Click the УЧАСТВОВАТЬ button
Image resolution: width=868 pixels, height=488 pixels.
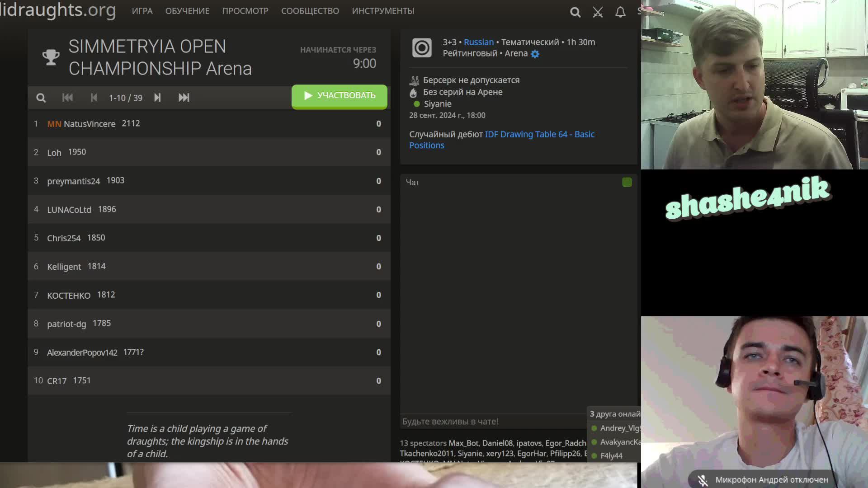click(340, 96)
